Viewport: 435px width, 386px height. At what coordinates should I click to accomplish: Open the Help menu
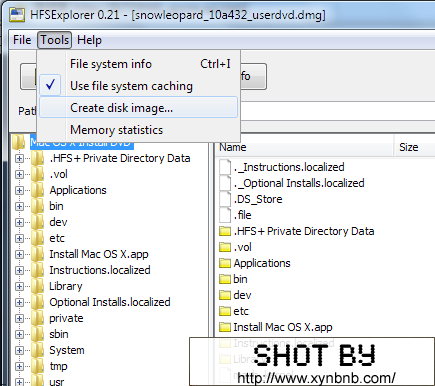[x=89, y=40]
